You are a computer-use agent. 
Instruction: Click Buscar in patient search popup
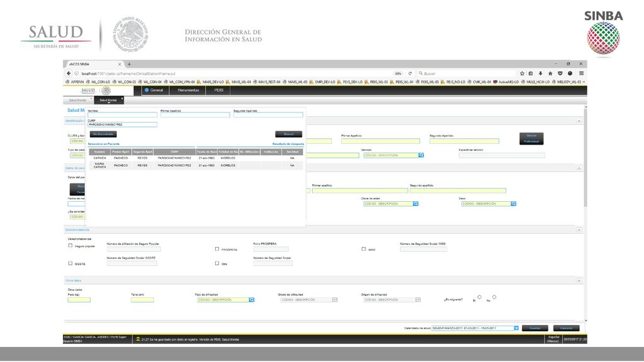tap(289, 134)
